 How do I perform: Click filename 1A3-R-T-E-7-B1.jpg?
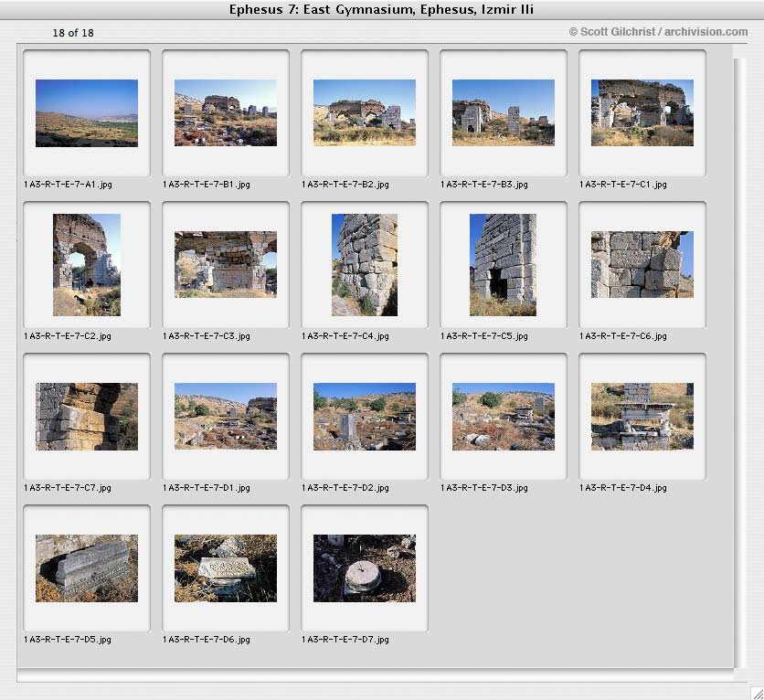[207, 185]
